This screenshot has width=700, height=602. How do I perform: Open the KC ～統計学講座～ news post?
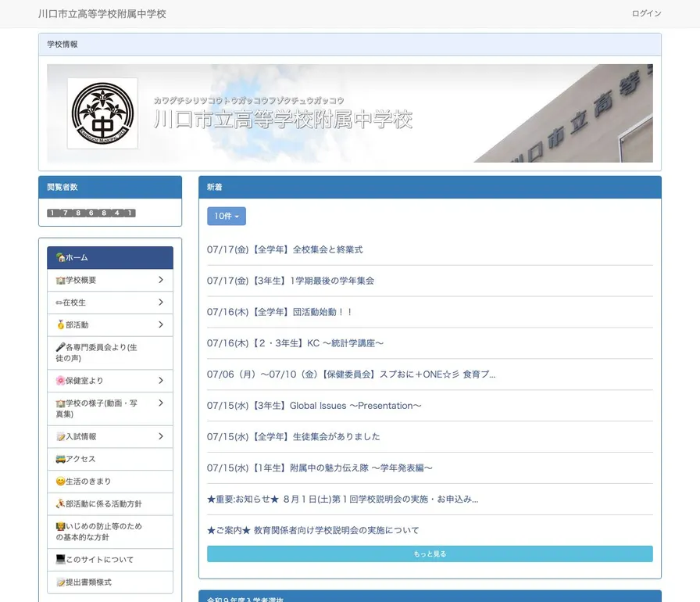click(295, 343)
